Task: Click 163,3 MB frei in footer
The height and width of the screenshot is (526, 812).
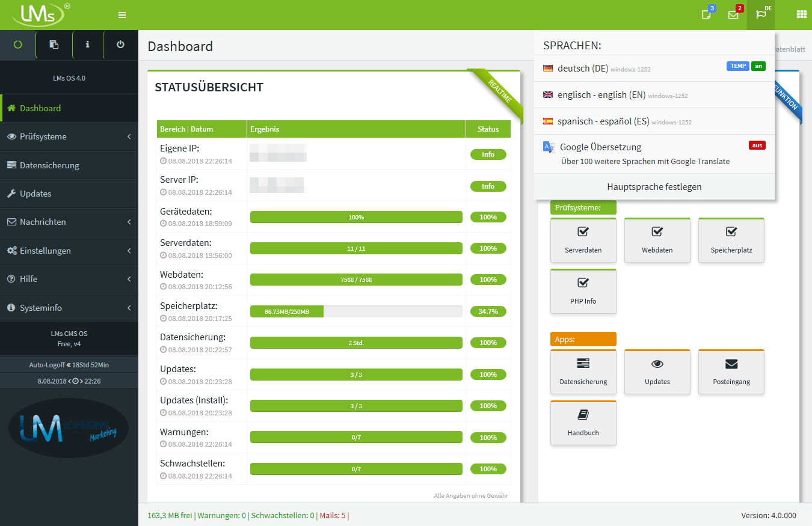Action: click(170, 515)
